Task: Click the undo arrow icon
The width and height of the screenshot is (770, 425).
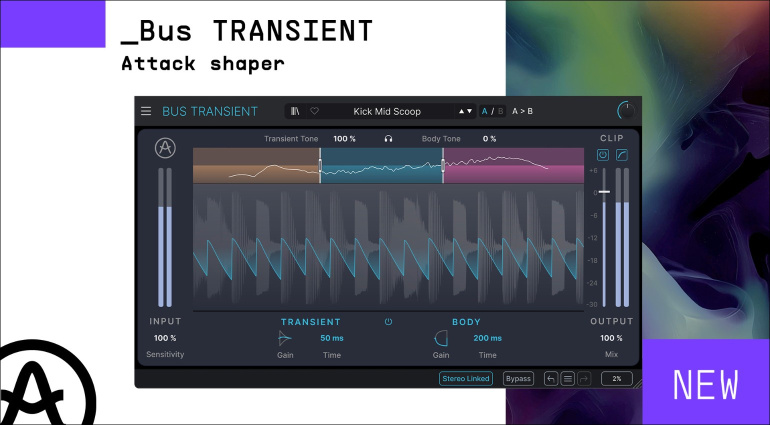Action: 551,379
